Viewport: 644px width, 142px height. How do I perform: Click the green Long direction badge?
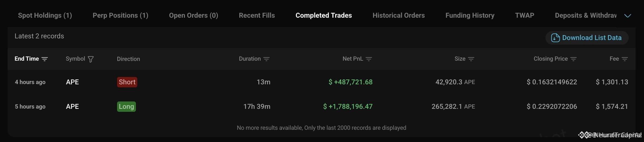(x=126, y=106)
